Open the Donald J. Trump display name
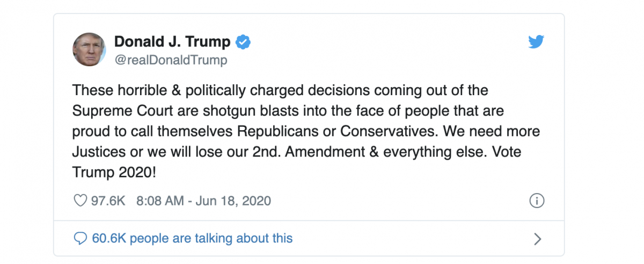The height and width of the screenshot is (264, 644). tap(172, 41)
